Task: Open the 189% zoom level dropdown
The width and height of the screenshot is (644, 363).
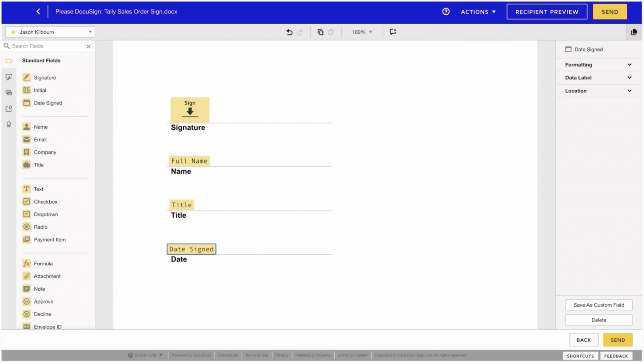Action: click(362, 32)
